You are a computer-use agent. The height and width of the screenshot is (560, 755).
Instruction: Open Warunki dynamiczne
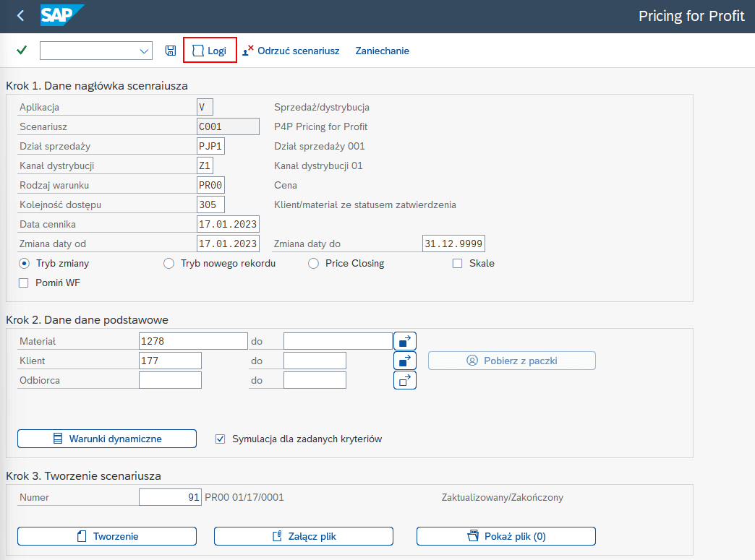[x=107, y=439]
